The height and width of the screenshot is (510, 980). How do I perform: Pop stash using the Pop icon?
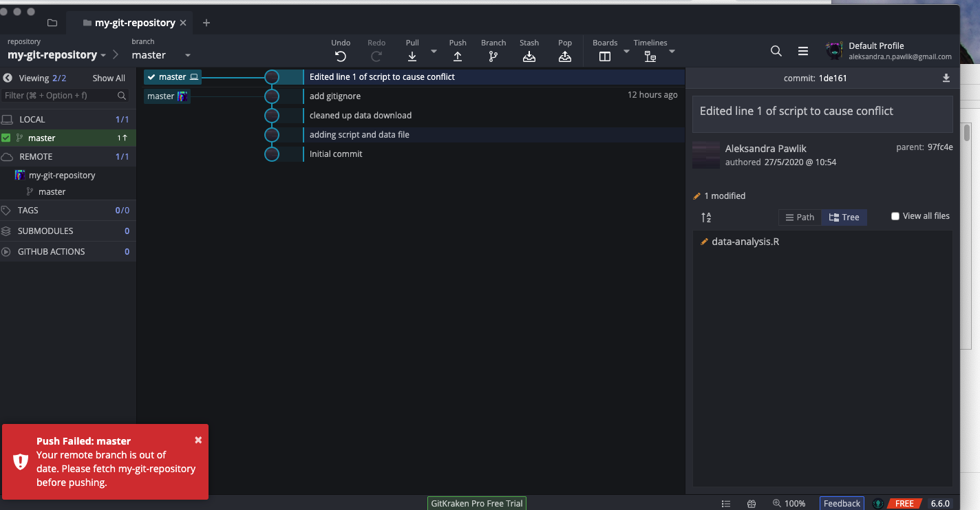click(565, 56)
